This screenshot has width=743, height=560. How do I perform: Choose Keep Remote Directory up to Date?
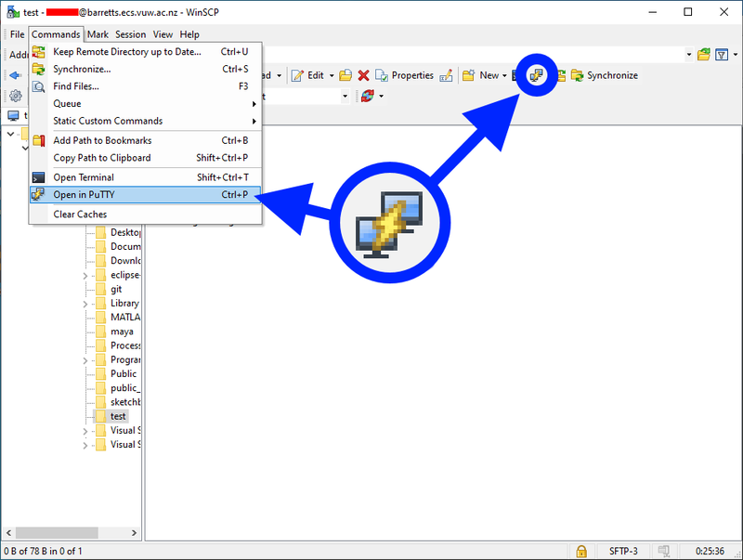click(x=146, y=52)
